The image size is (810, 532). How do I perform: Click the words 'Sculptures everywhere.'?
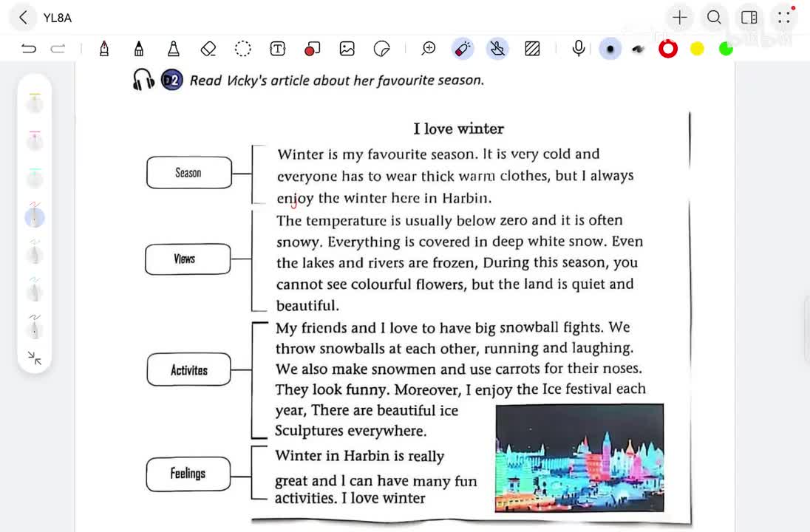(x=351, y=431)
